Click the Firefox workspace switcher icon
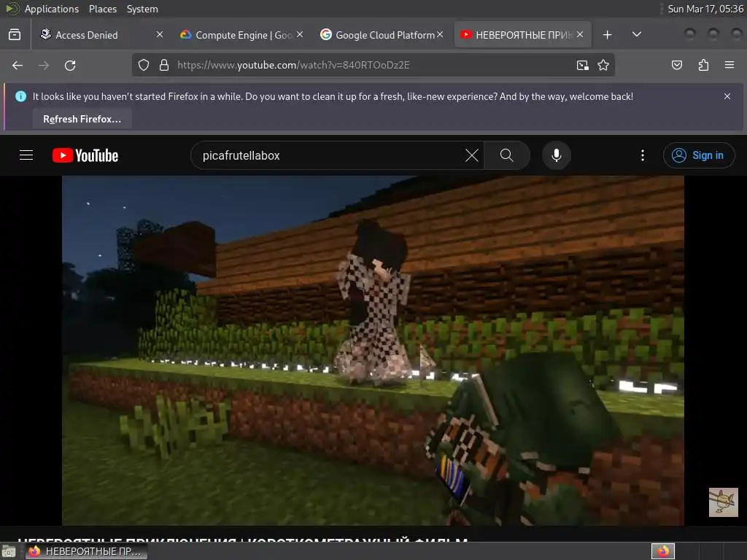 click(x=663, y=551)
